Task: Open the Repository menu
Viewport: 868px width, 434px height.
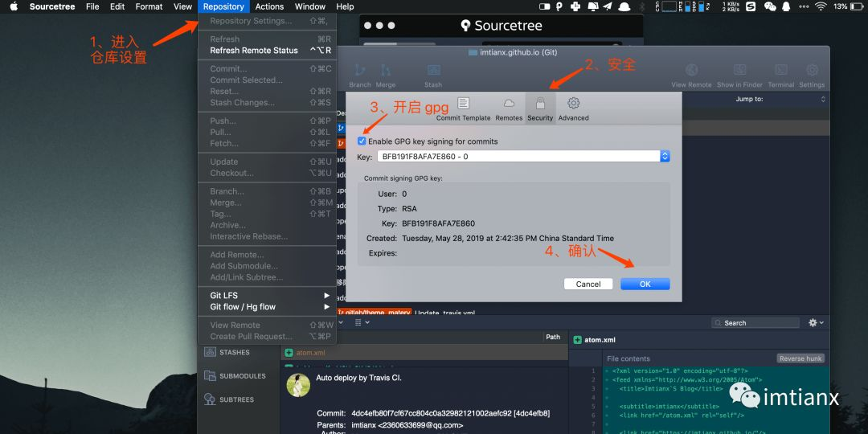Action: (x=223, y=6)
